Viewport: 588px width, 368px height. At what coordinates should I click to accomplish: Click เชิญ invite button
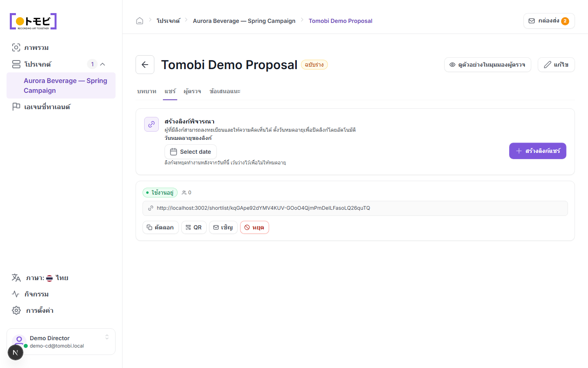223,227
